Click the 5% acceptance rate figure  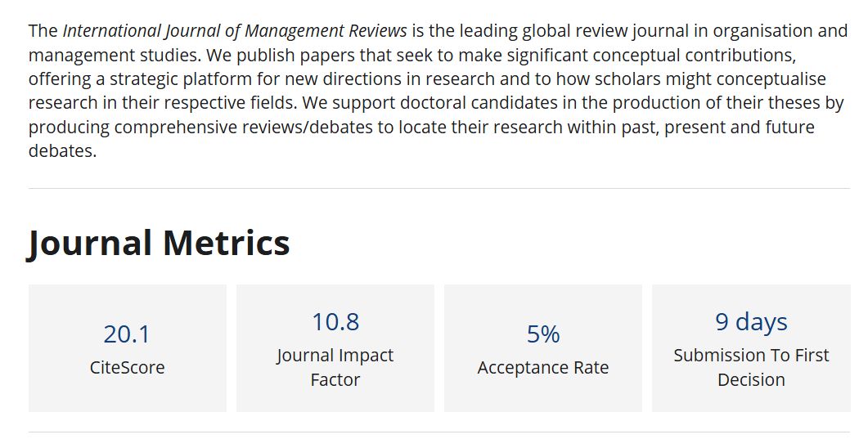(x=543, y=334)
